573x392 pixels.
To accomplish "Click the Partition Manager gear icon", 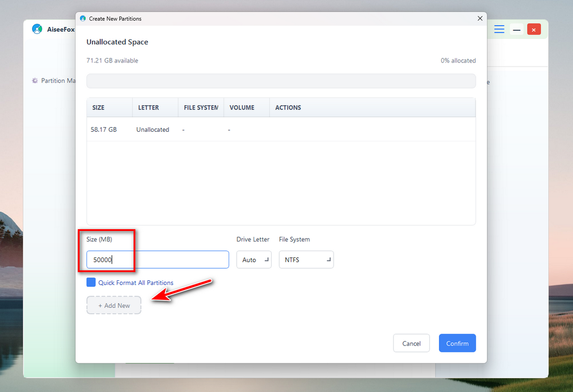I will point(35,81).
